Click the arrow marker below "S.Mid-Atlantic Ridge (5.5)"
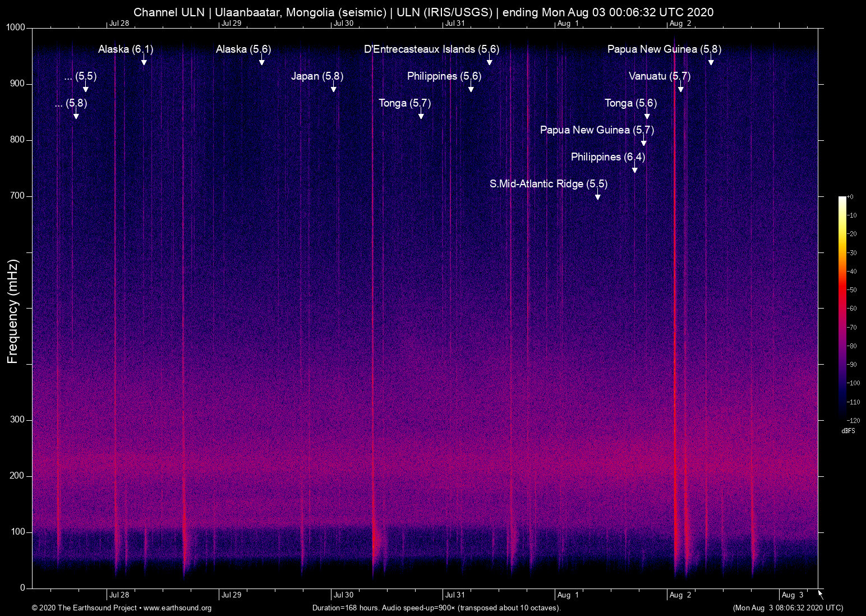Screen dimensions: 866x616 click(x=598, y=195)
